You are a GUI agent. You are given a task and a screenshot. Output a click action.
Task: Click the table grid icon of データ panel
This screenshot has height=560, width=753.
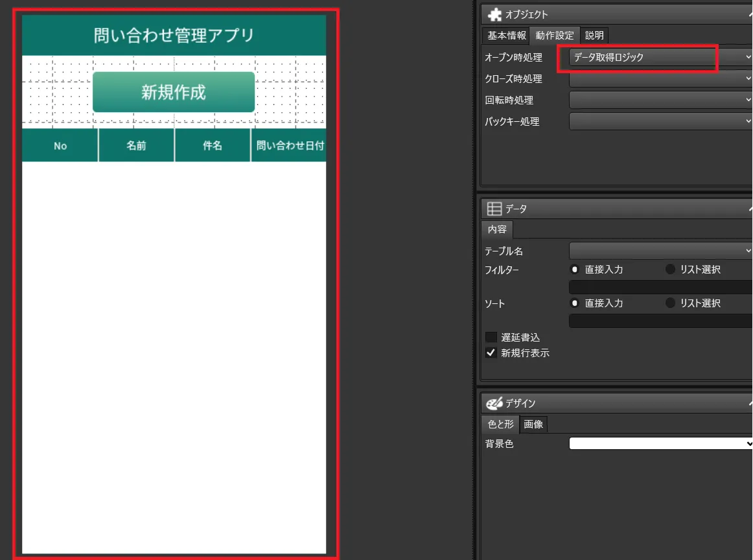494,209
